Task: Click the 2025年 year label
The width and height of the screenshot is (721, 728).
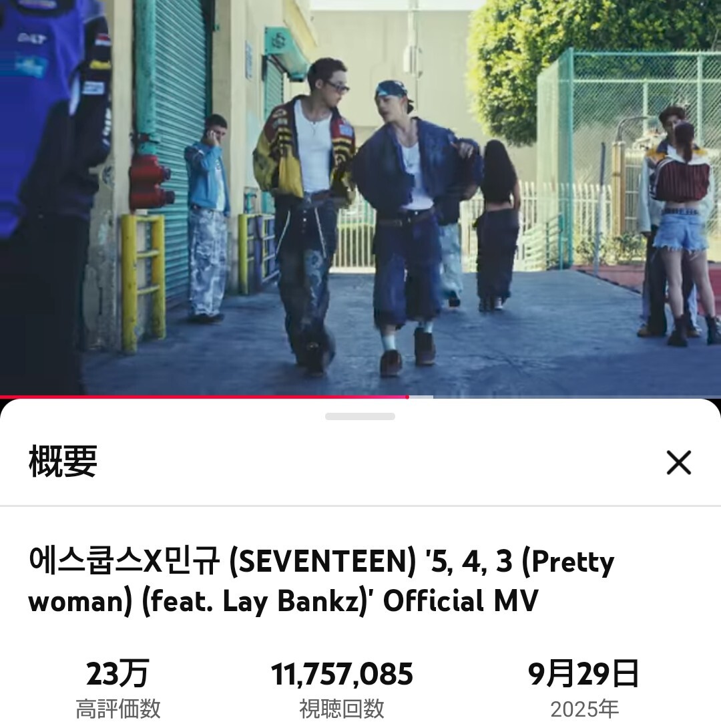Action: pos(584,709)
